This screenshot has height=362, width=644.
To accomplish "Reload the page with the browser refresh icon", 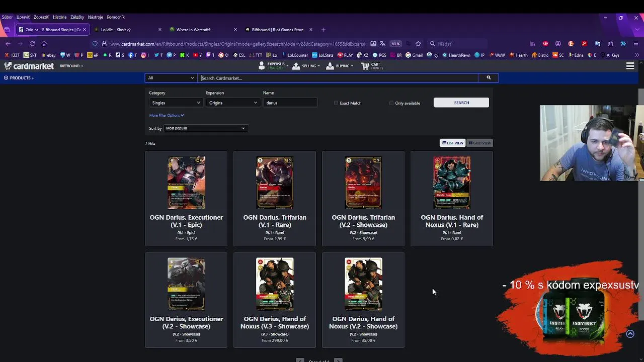I will (x=32, y=44).
